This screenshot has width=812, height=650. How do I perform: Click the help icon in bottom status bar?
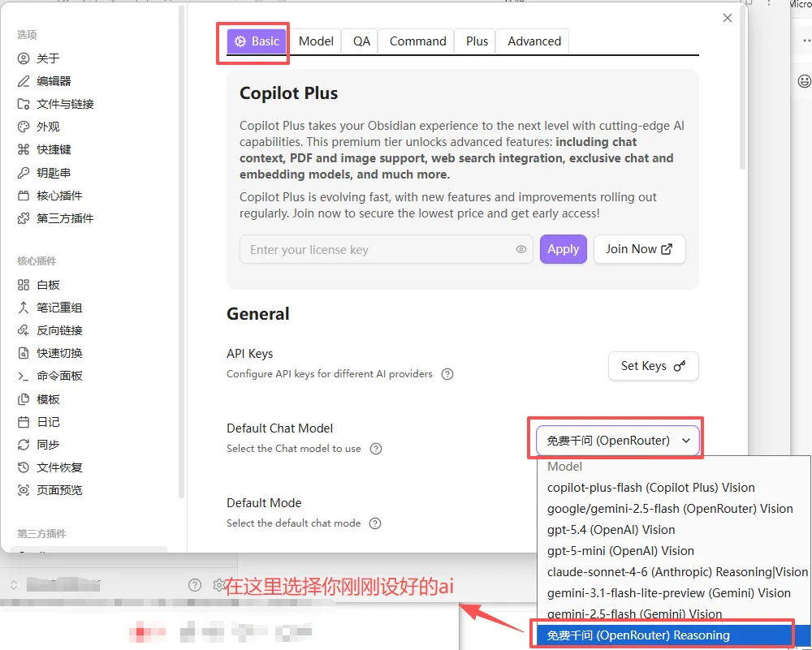coord(195,585)
